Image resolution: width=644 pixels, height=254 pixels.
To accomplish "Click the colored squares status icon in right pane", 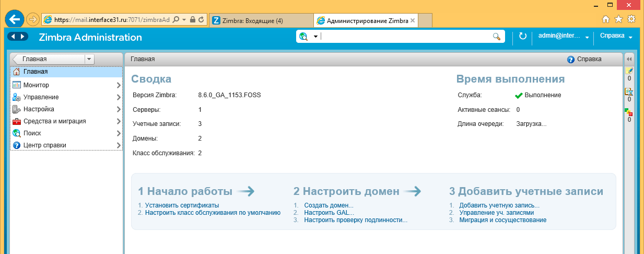I will pos(629,112).
